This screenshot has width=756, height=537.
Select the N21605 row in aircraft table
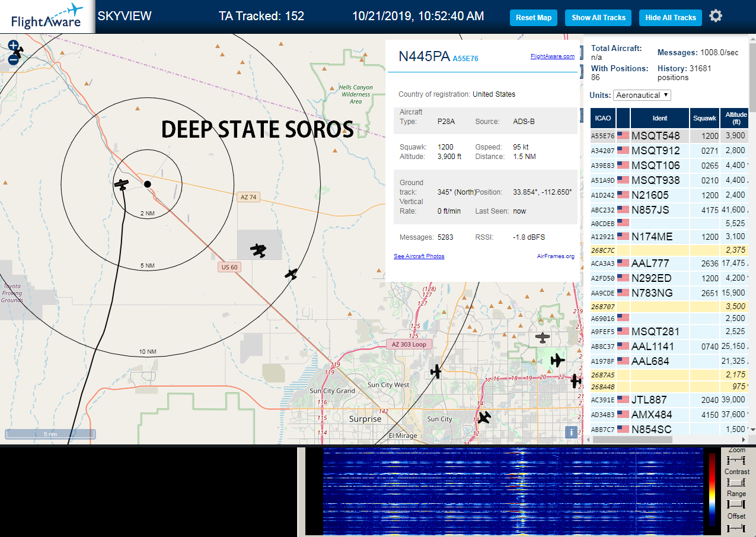point(670,195)
